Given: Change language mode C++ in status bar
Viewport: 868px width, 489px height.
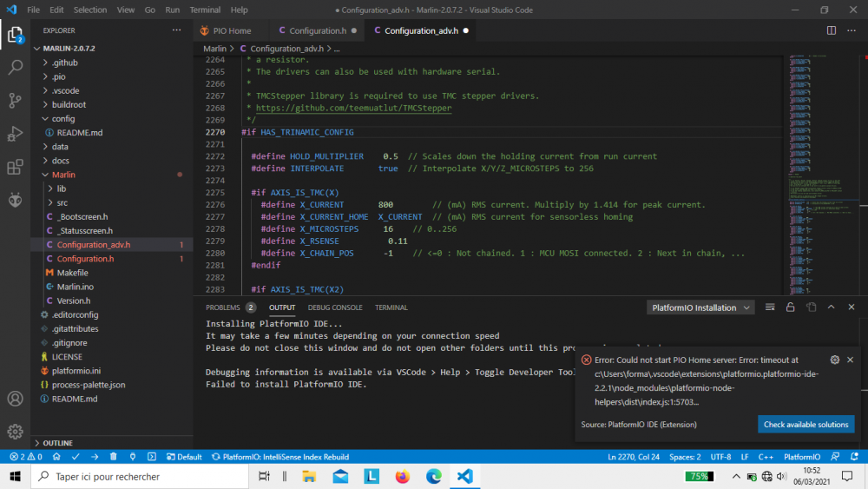Looking at the screenshot, I should tap(766, 457).
